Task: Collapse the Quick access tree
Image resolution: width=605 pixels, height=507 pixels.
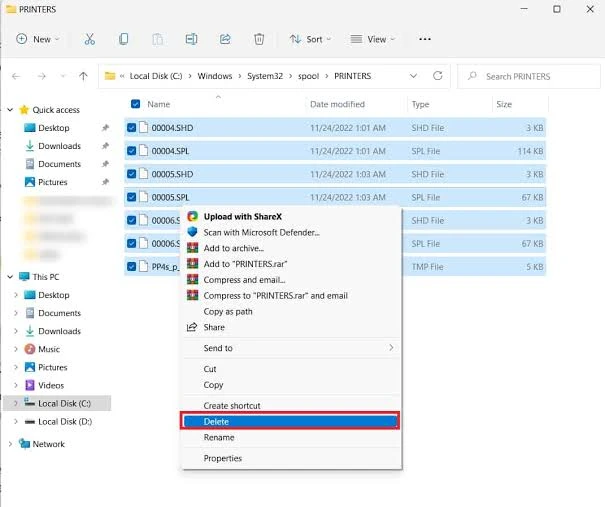Action: click(x=10, y=110)
